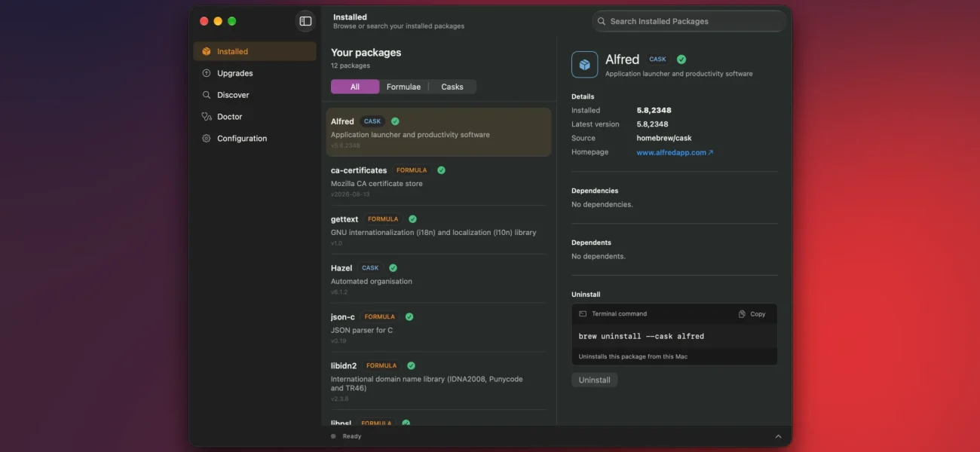Screen dimensions: 980x452
Task: Click the FORMULA badge beside json-c
Action: [380, 317]
